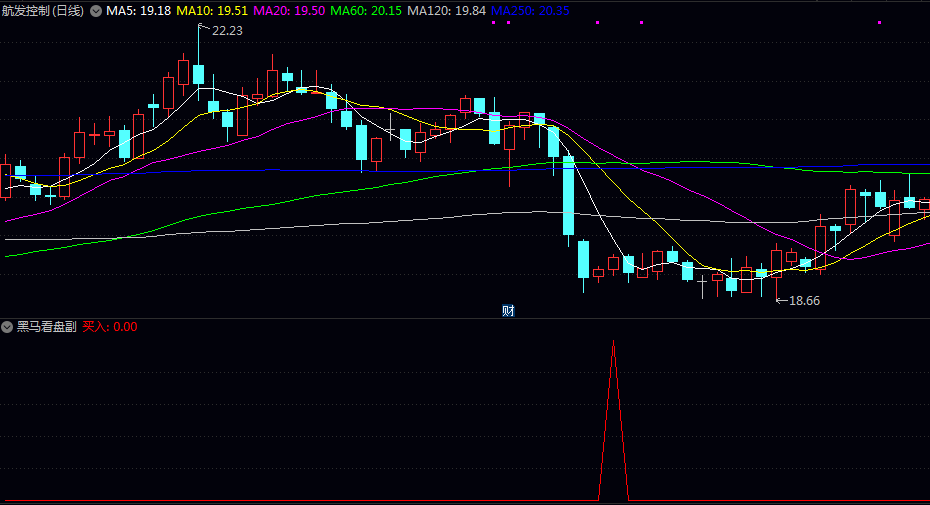
Task: Click the red buy signal spike peak
Action: [613, 343]
